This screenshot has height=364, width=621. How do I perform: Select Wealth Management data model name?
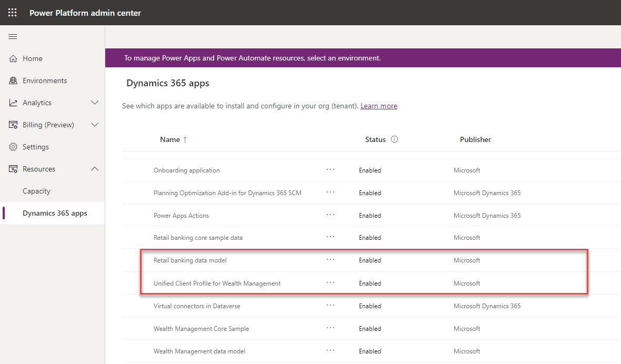pyautogui.click(x=199, y=351)
